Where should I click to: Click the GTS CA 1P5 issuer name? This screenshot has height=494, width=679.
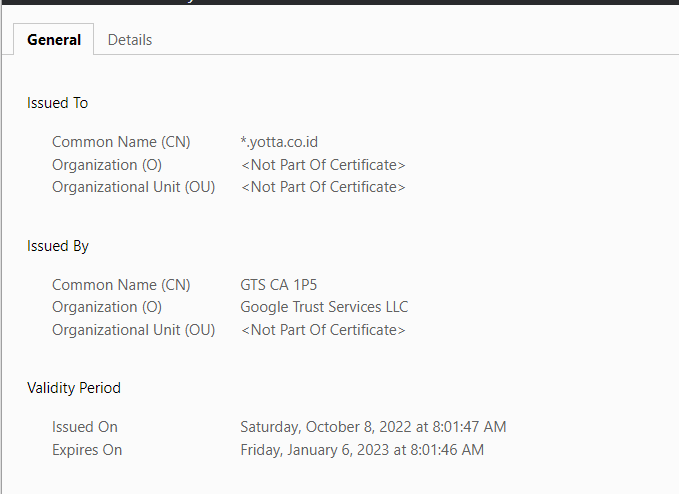[x=279, y=285]
